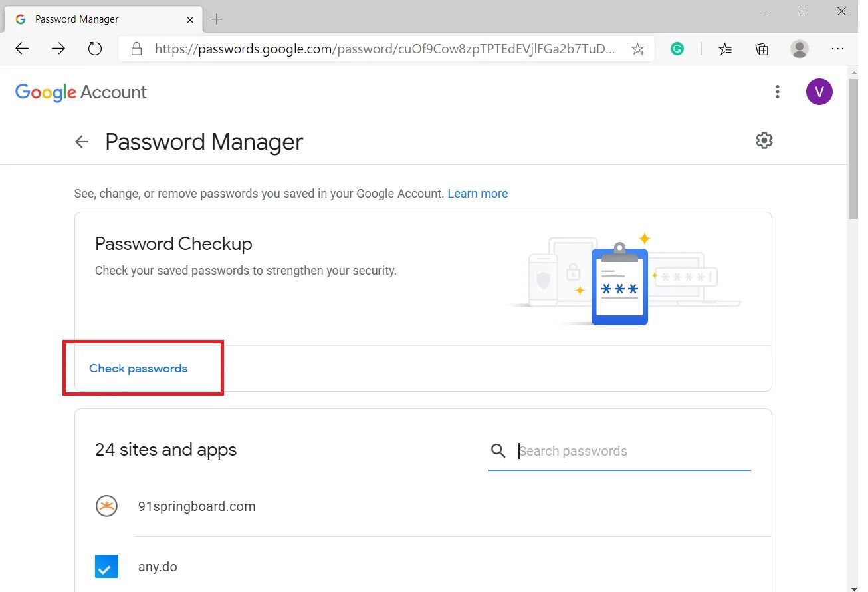This screenshot has width=868, height=592.
Task: Click the page vertical scrollbar thumb
Action: pos(853,149)
